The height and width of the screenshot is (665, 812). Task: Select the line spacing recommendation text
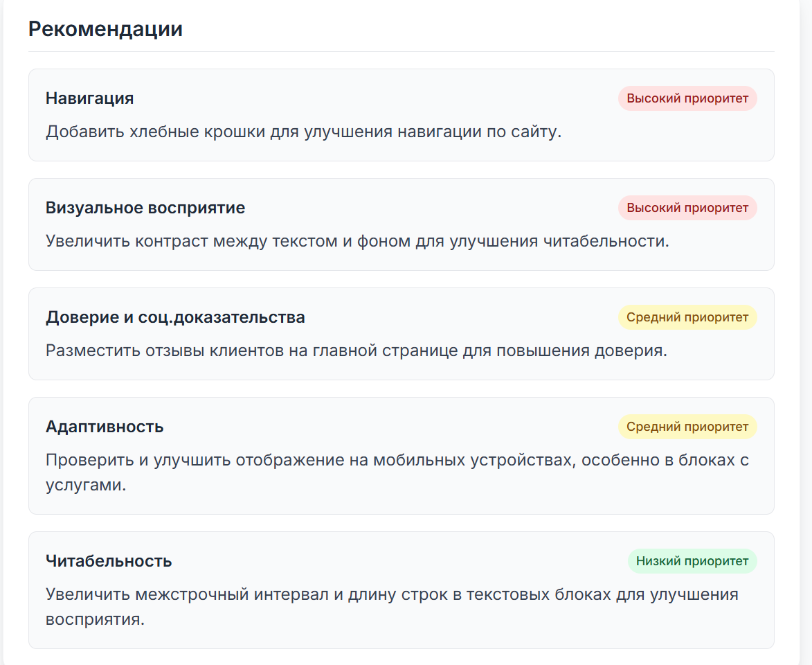click(x=392, y=606)
